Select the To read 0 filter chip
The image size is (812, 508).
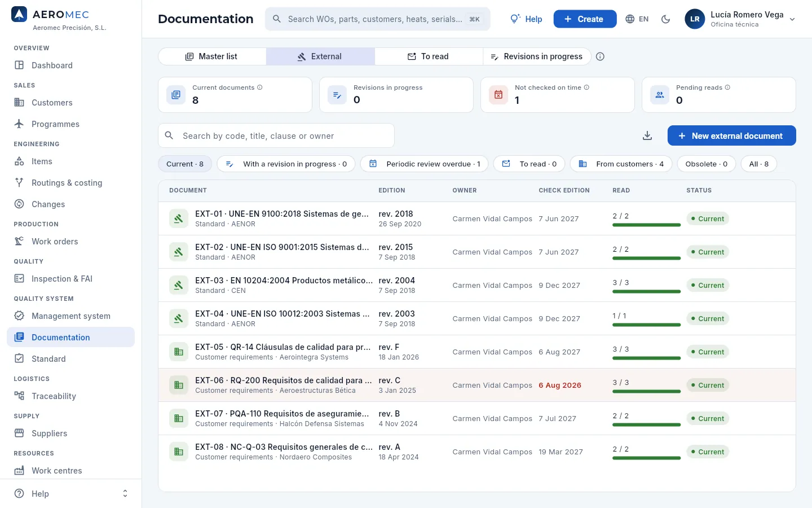tap(529, 164)
